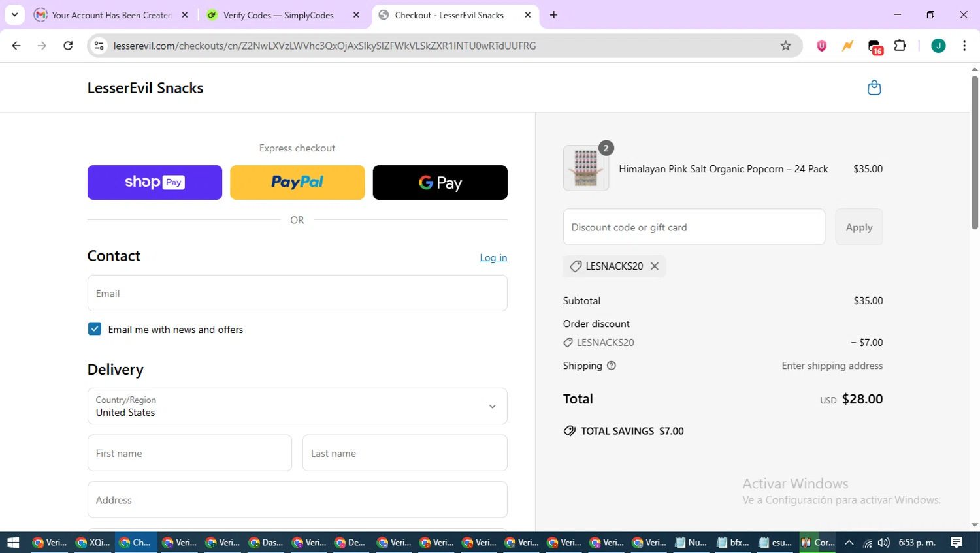Click the Himalayan Pink Salt Popcorn thumbnail
980x553 pixels.
pyautogui.click(x=586, y=168)
